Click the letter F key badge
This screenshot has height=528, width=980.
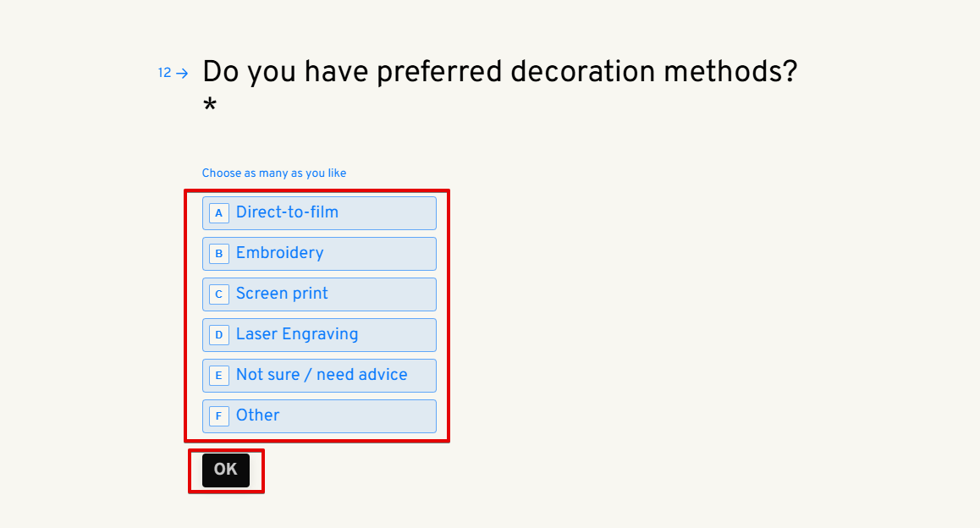coord(219,416)
